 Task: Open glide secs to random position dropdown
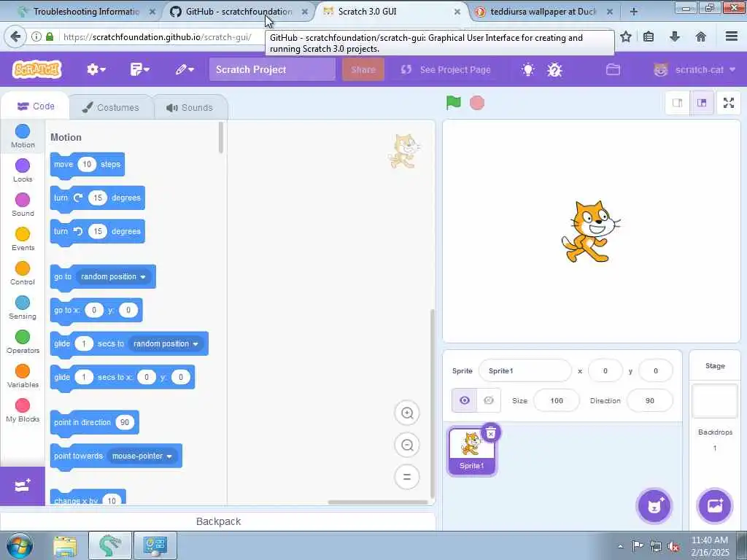(x=166, y=344)
